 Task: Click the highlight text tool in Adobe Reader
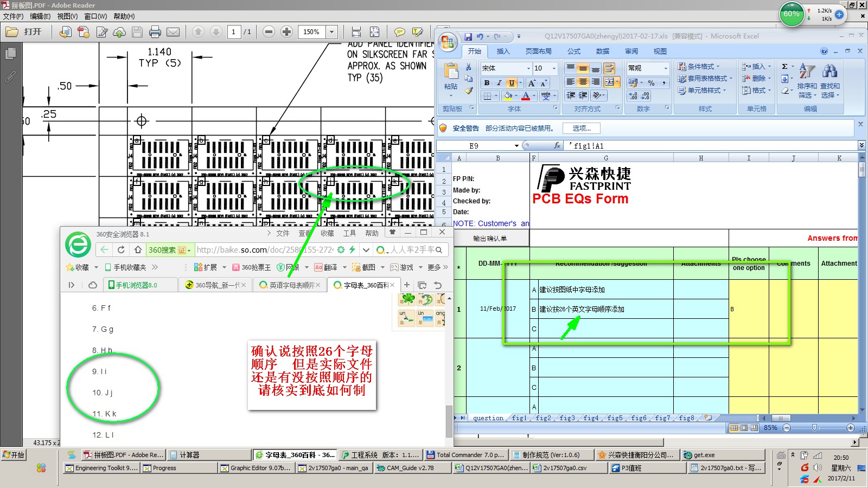click(418, 32)
